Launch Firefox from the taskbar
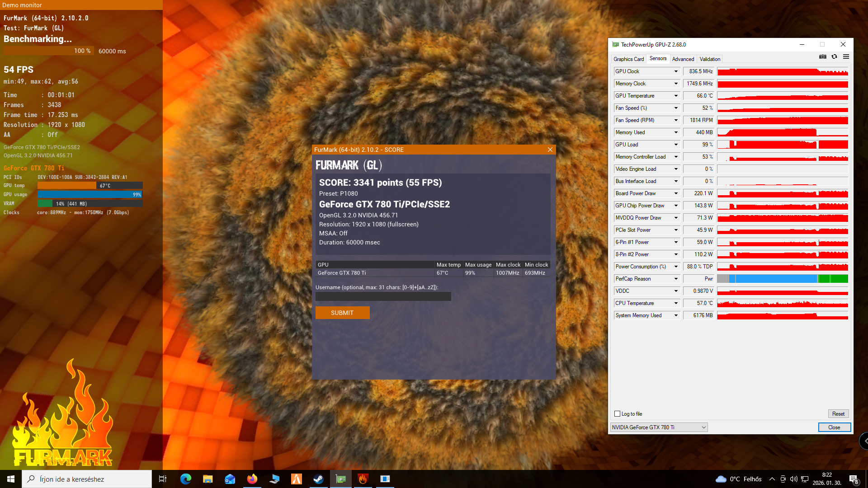 click(x=252, y=479)
